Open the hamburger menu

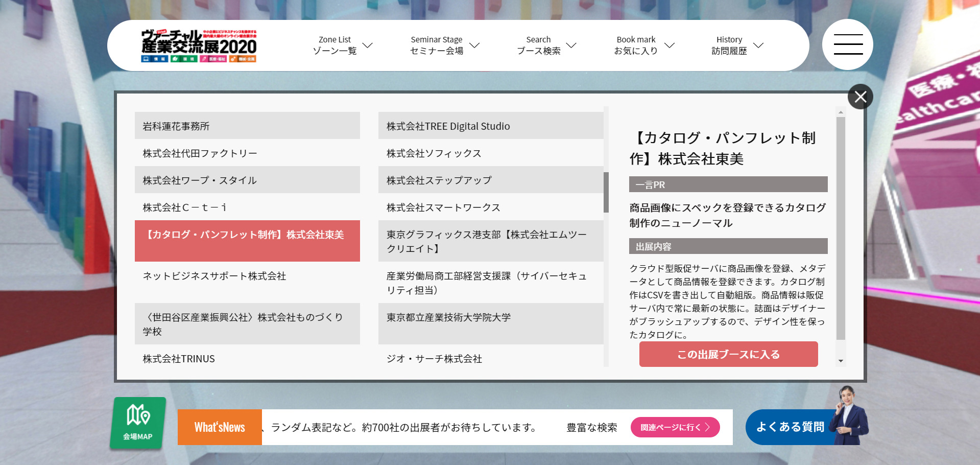(848, 44)
